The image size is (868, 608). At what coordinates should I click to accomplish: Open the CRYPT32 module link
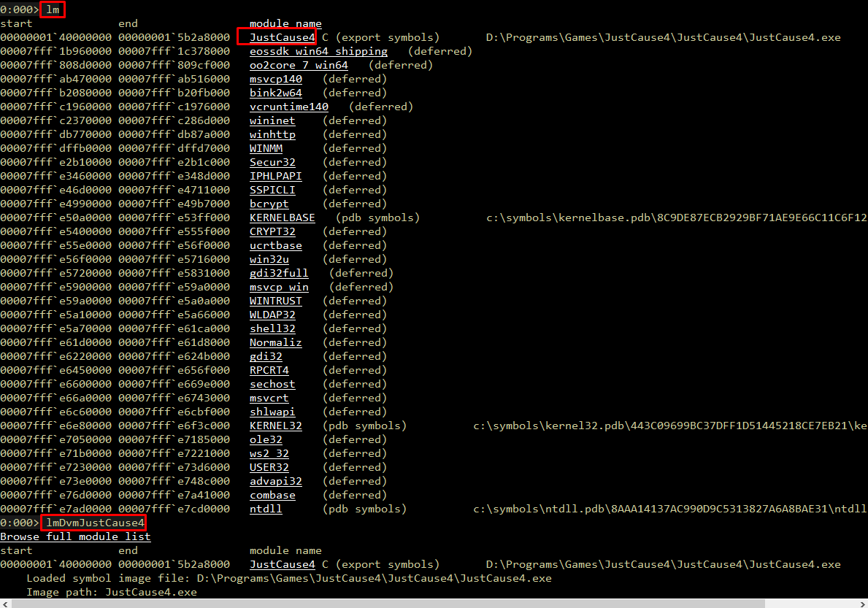click(272, 231)
